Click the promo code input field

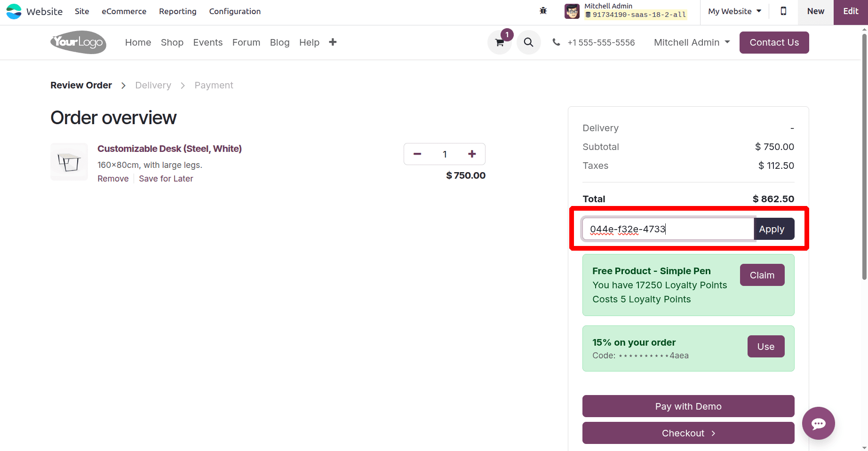[668, 229]
